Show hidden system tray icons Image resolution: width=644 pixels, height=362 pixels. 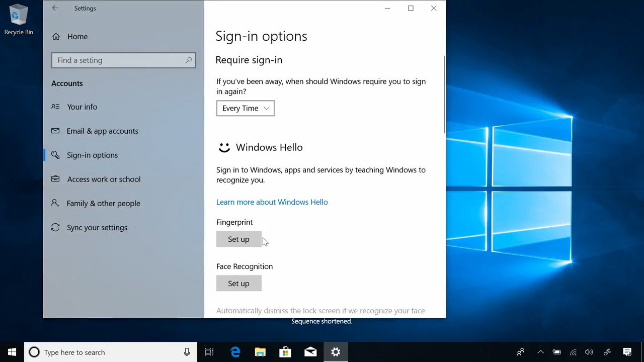point(540,352)
